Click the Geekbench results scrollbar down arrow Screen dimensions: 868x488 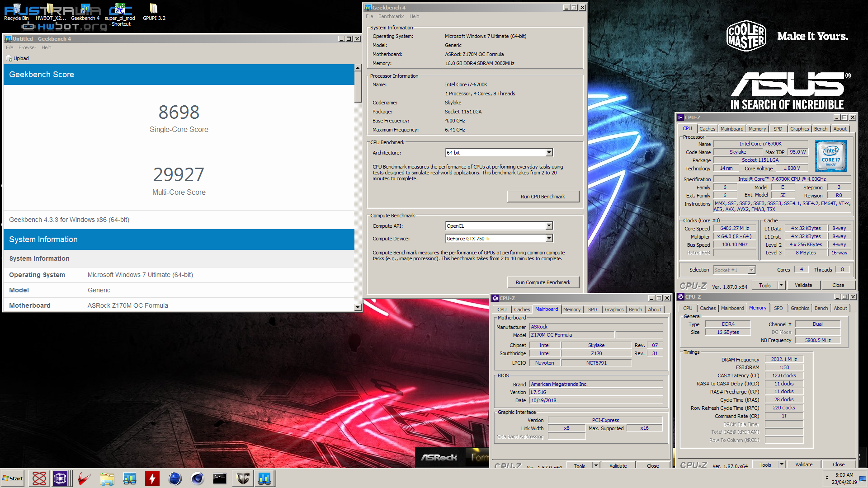click(x=358, y=307)
